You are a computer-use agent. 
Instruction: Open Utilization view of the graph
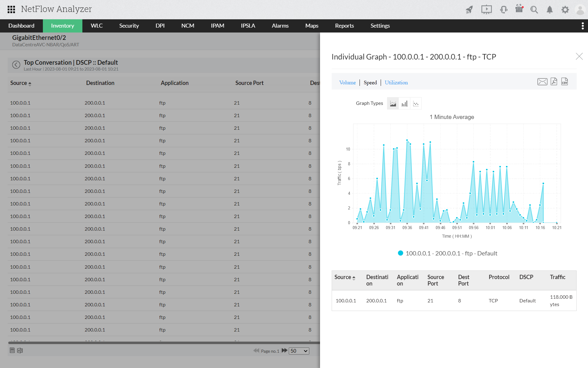396,82
